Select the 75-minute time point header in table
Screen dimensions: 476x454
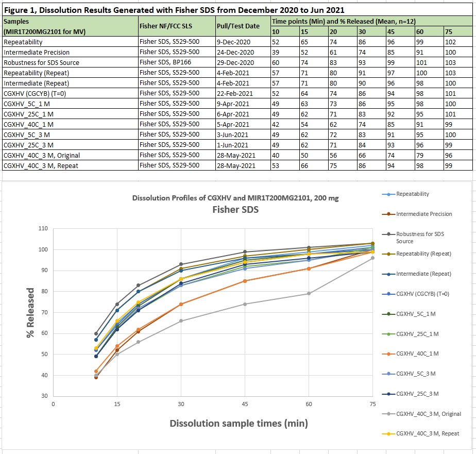point(458,31)
